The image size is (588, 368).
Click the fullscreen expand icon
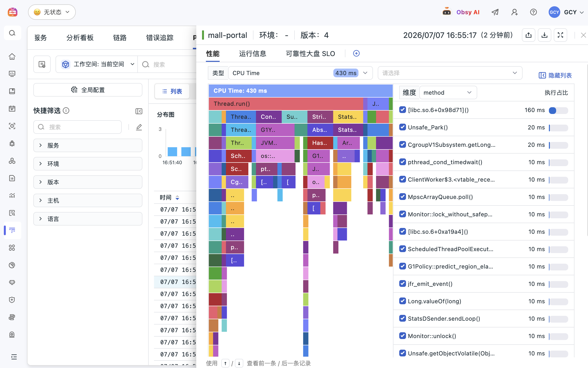coord(560,35)
